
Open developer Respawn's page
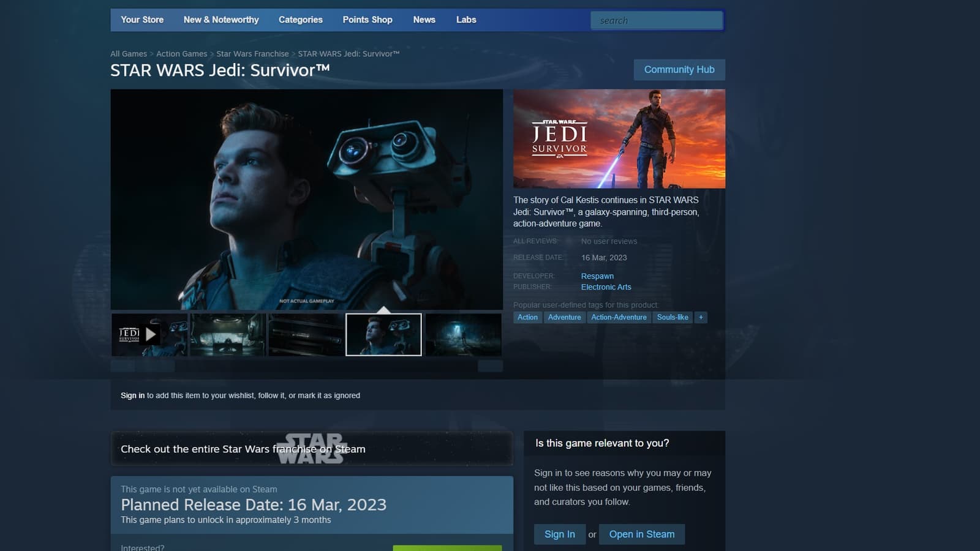597,276
